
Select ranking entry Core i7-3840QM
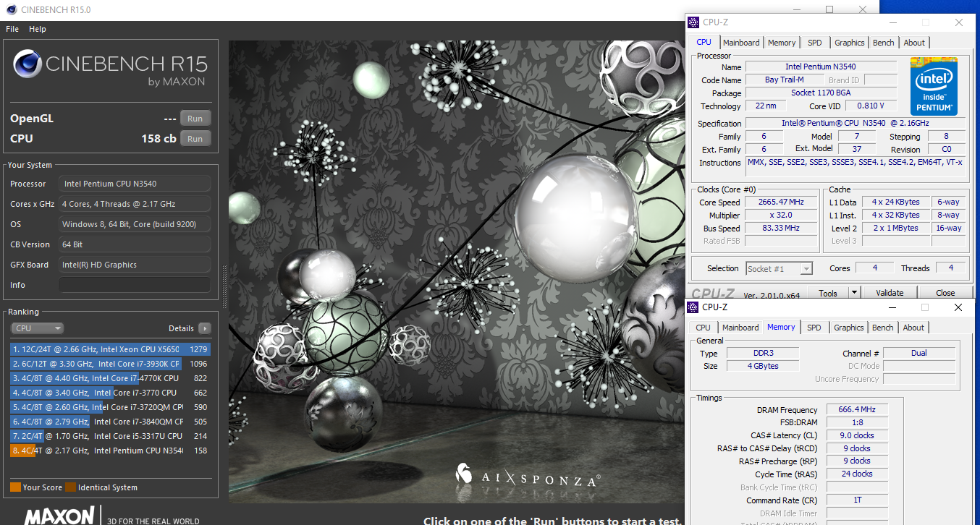point(111,422)
